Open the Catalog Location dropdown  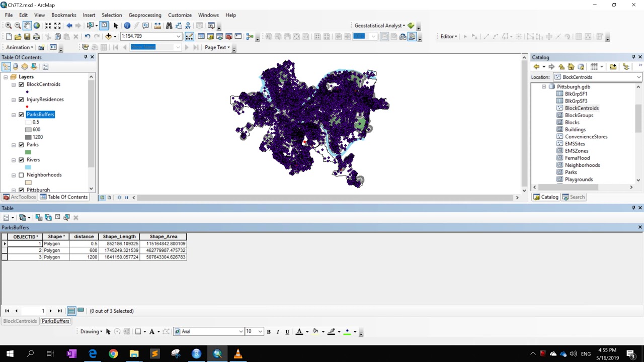tap(638, 77)
